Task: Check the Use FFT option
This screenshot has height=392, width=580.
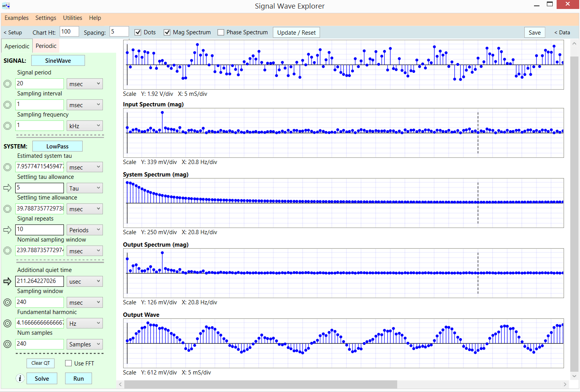Action: pyautogui.click(x=68, y=363)
